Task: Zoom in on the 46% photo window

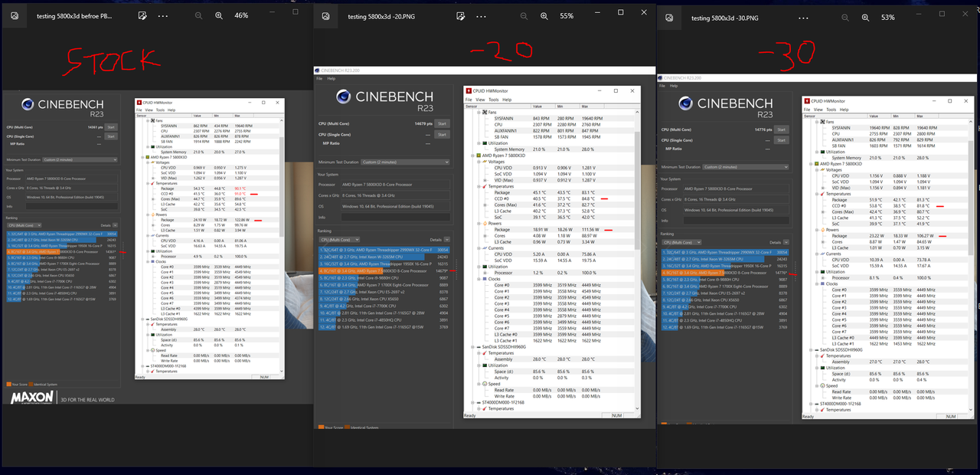Action: [x=219, y=15]
